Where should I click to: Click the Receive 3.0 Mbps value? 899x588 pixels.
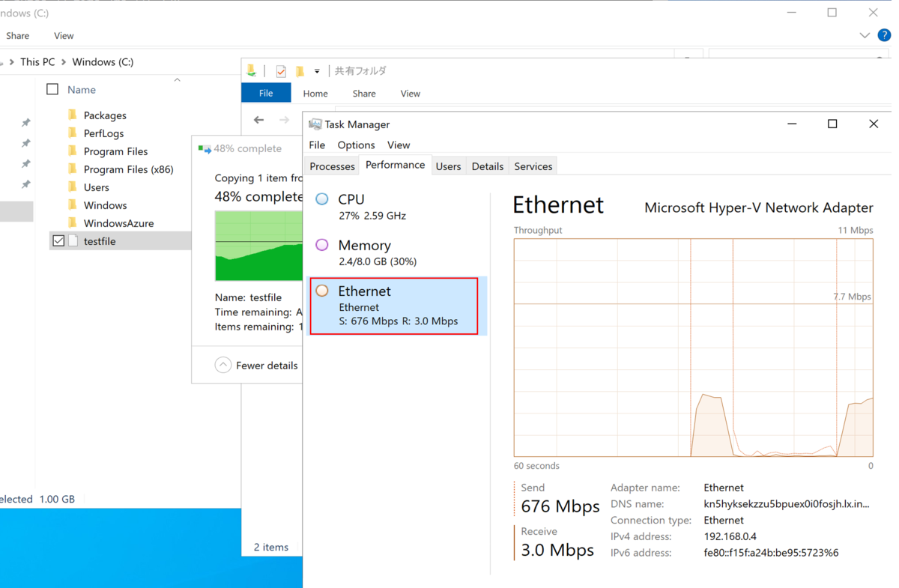[557, 550]
